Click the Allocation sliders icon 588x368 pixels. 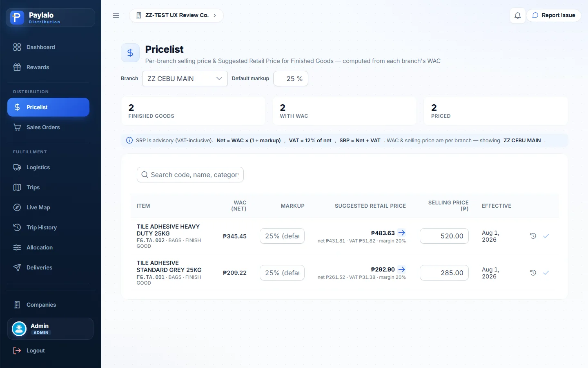point(17,247)
